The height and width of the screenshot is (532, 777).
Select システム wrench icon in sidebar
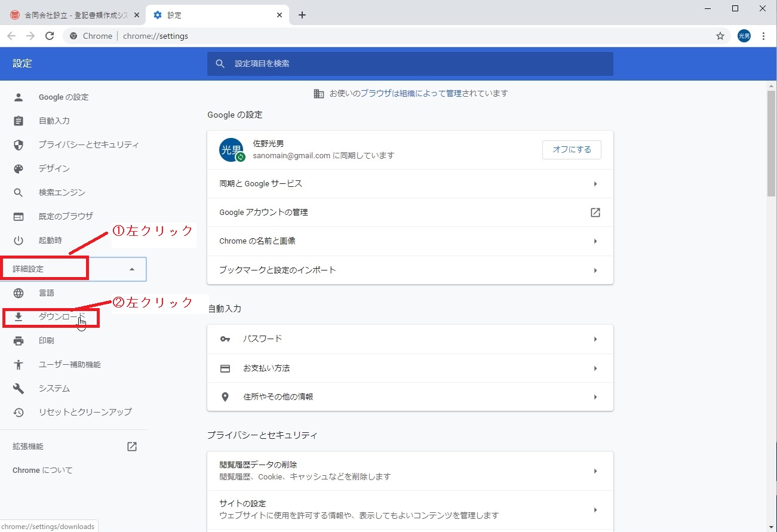[19, 389]
